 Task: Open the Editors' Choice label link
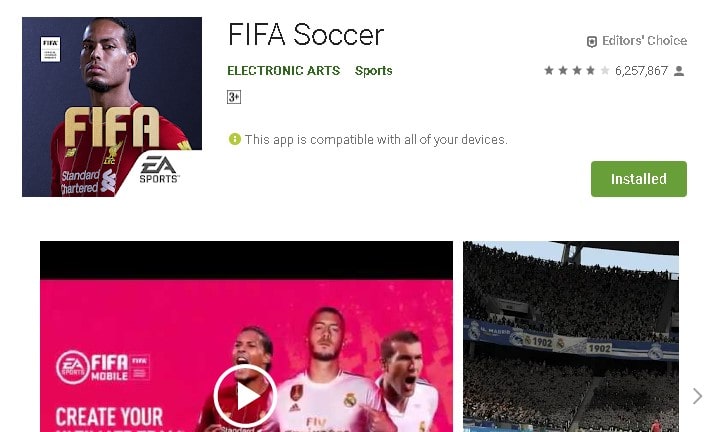coord(644,41)
